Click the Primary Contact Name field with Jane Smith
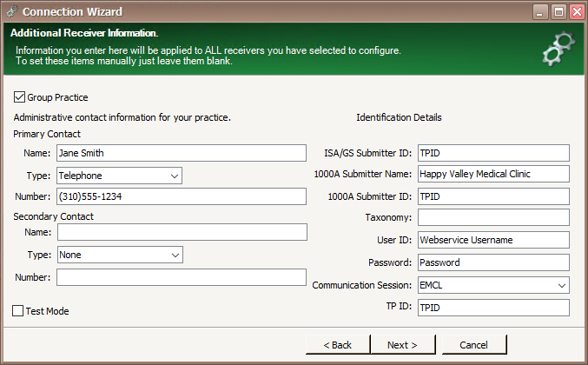This screenshot has width=588, height=365. tap(182, 153)
